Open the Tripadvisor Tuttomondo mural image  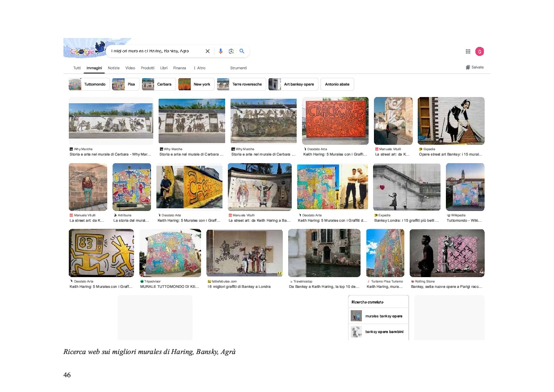(170, 253)
